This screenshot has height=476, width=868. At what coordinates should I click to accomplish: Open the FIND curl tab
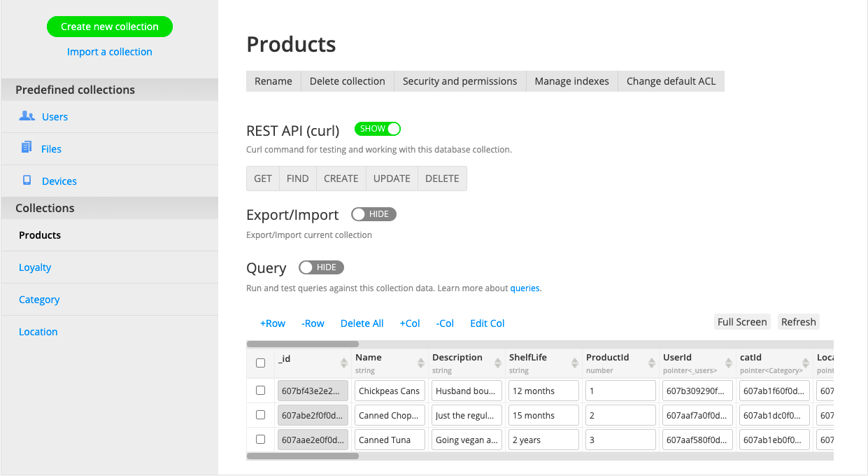click(x=298, y=178)
